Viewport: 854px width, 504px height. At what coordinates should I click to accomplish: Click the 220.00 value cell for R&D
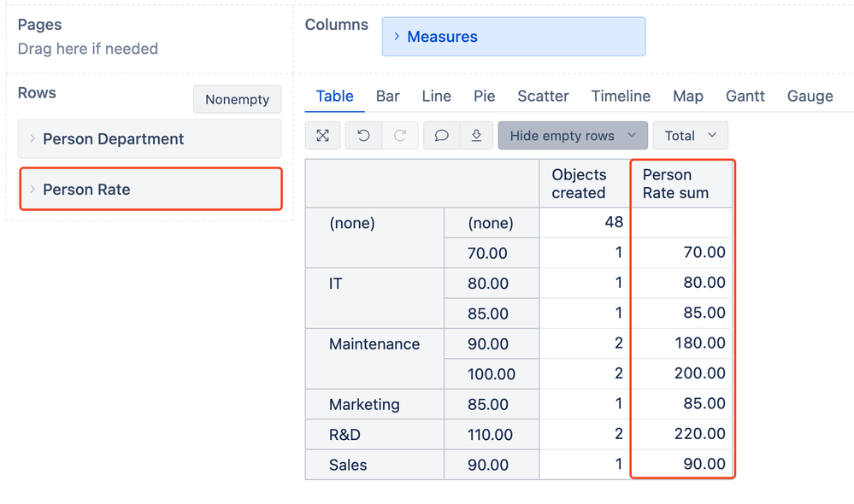coord(681,435)
